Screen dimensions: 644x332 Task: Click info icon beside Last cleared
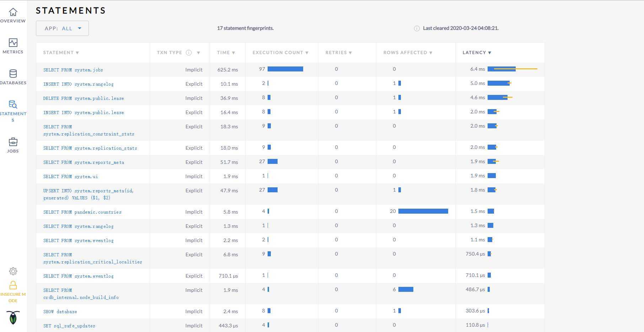[417, 28]
